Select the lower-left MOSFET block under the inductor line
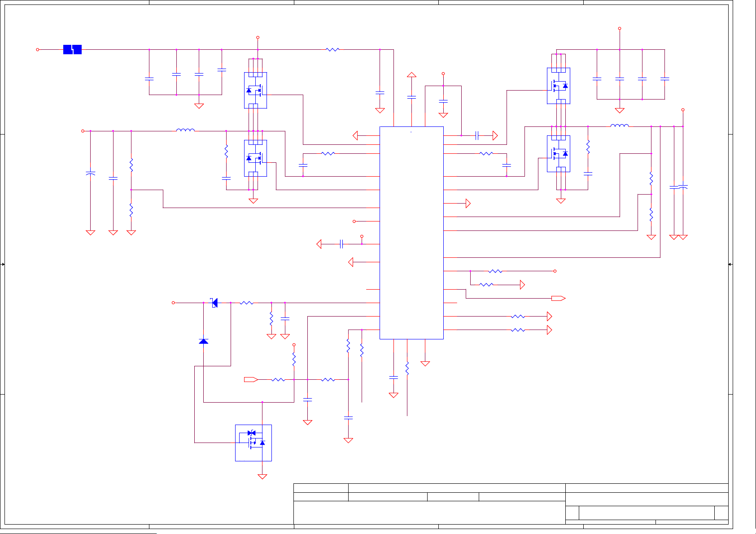Viewport: 756px width, 534px height. 255,158
